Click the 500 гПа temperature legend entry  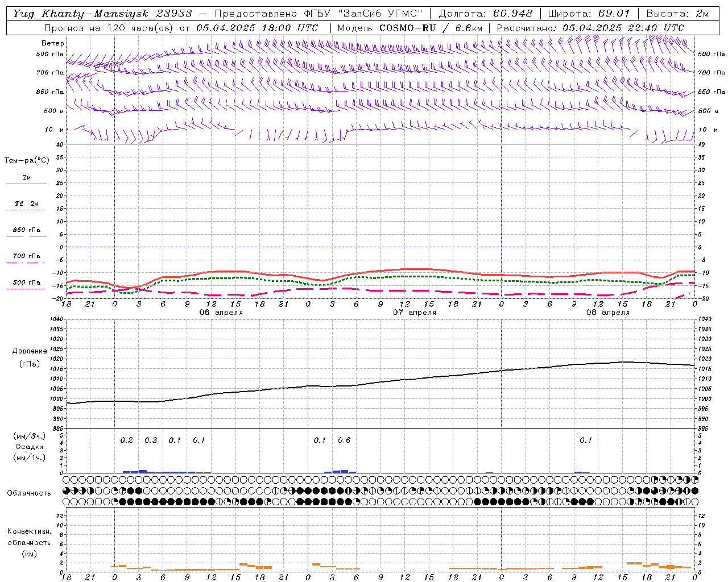coord(27,282)
